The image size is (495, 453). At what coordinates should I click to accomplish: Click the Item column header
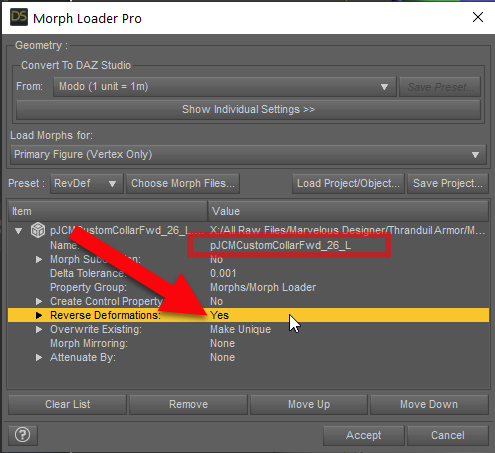pos(108,211)
